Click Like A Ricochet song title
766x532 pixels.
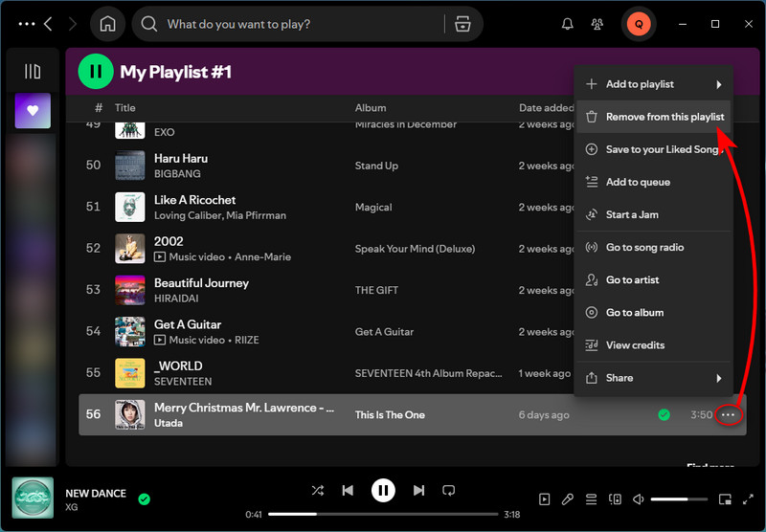195,200
